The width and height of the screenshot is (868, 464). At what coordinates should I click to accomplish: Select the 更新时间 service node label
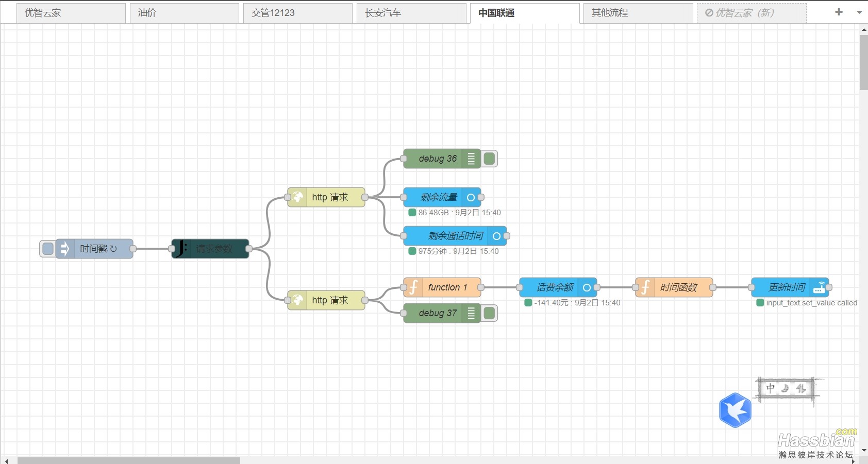pyautogui.click(x=787, y=287)
